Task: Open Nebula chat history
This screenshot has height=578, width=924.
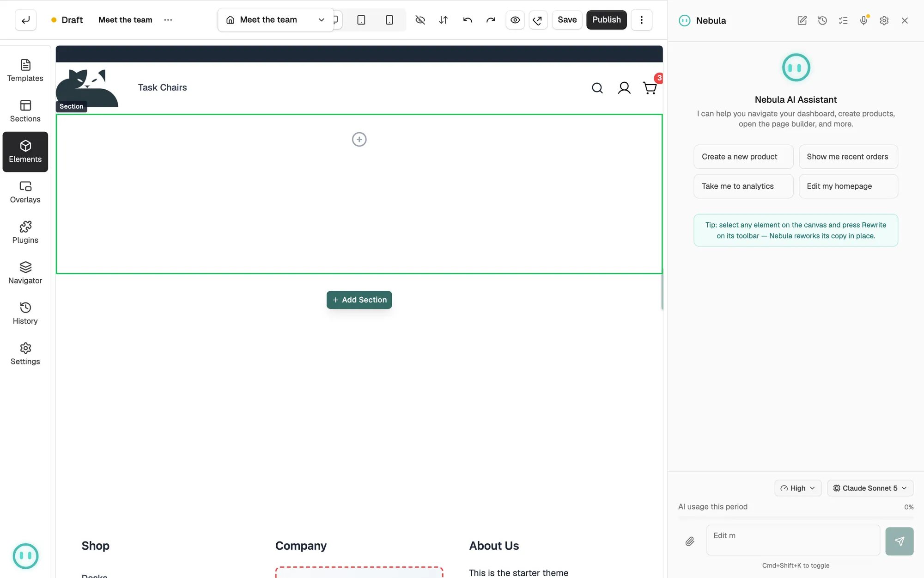Action: 822,20
